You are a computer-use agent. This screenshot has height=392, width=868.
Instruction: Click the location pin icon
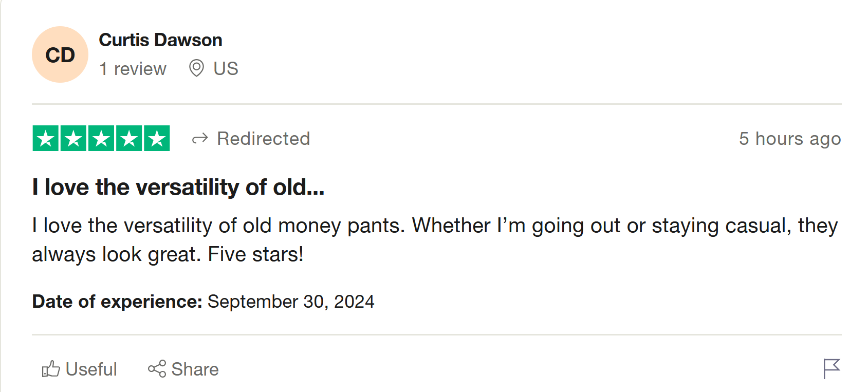[x=196, y=68]
